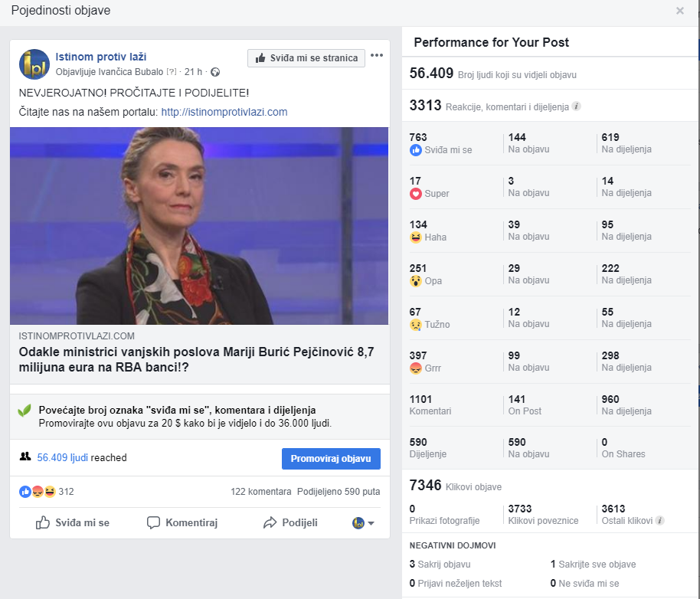Viewport: 700px width, 599px height.
Task: Click the Promoviraj objavu button
Action: [x=331, y=458]
